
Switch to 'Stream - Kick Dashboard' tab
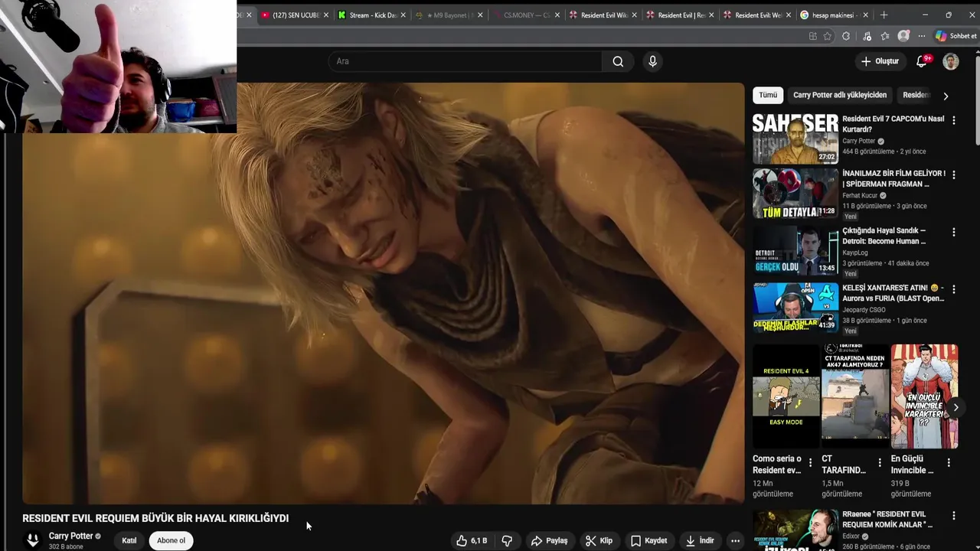(x=373, y=15)
